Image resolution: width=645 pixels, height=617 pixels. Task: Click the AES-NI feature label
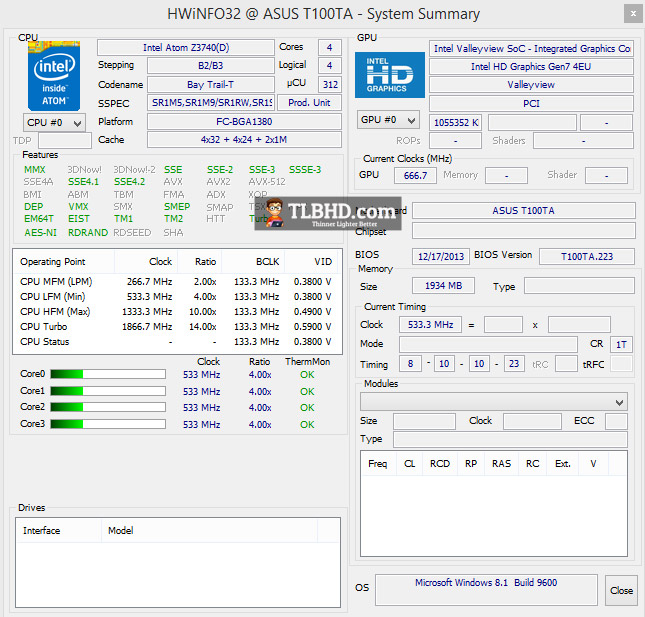(x=40, y=232)
